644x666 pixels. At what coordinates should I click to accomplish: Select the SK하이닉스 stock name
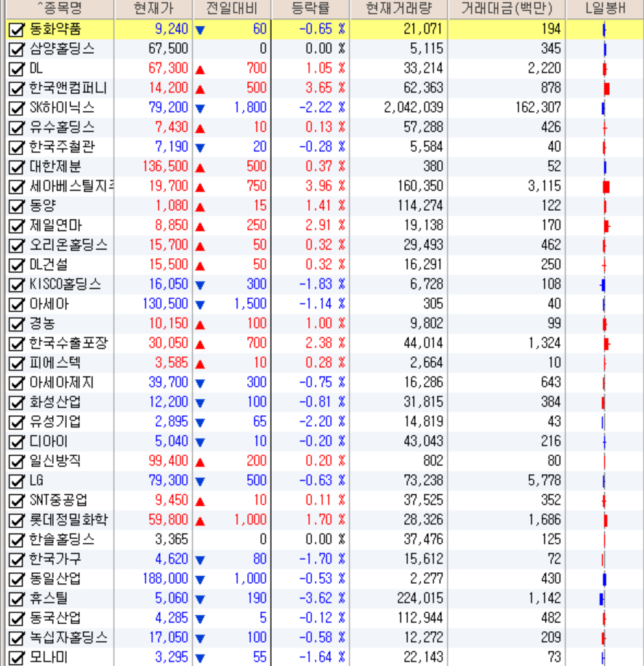pyautogui.click(x=62, y=108)
